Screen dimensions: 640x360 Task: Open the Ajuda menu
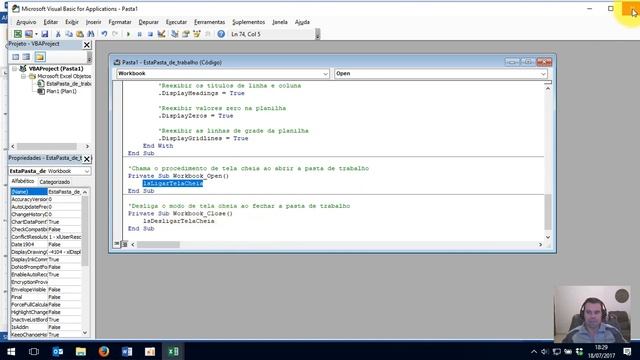[302, 22]
